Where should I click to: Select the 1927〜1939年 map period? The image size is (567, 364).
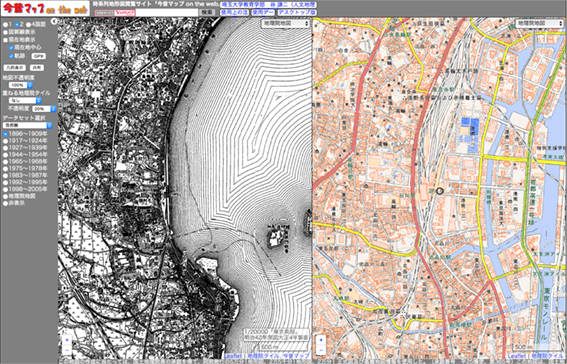pyautogui.click(x=5, y=148)
